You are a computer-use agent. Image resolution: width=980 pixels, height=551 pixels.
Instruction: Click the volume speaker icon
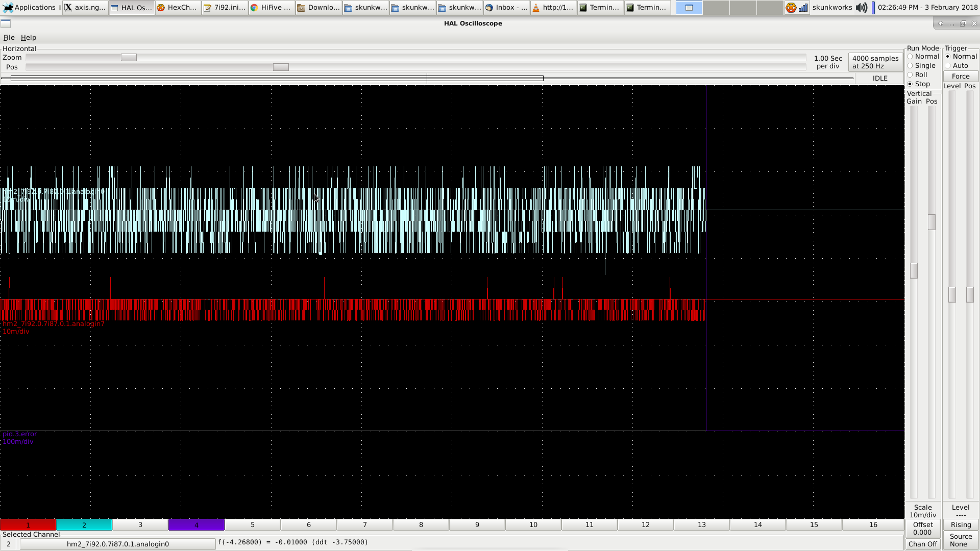pos(862,8)
